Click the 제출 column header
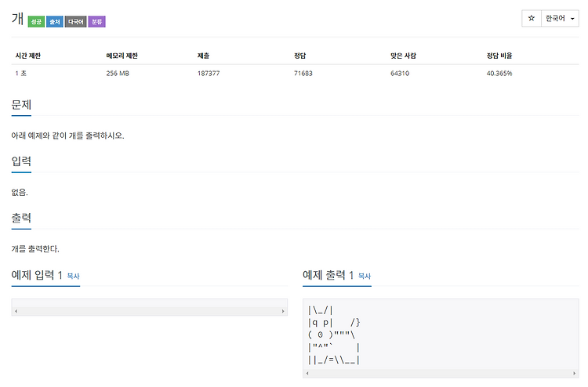The width and height of the screenshot is (588, 387). click(203, 56)
